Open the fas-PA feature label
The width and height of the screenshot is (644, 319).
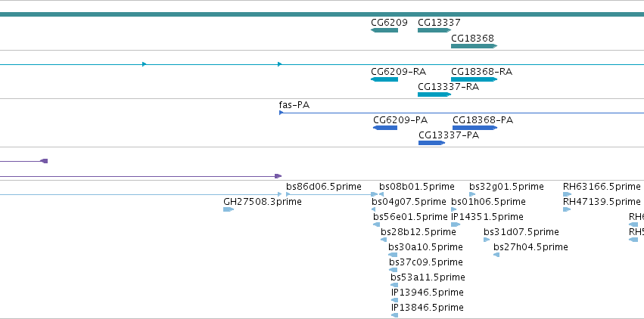pyautogui.click(x=294, y=105)
